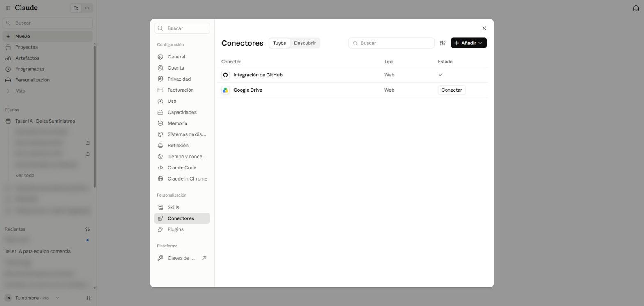Click the incognito ghost icon
The height and width of the screenshot is (306, 644).
click(x=636, y=8)
